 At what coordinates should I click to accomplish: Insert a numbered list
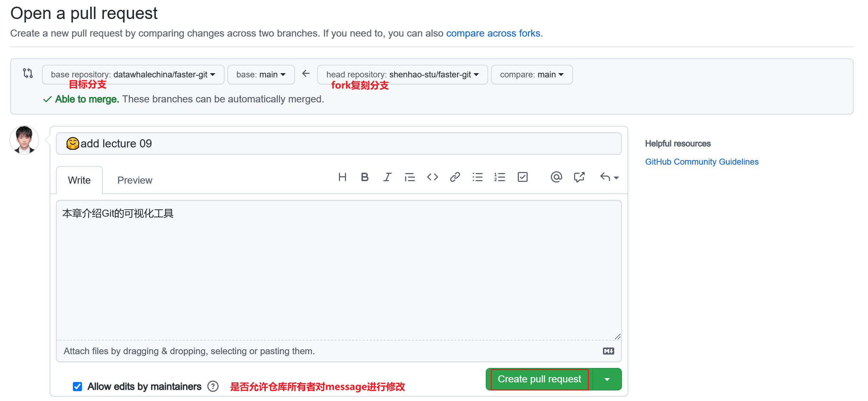[x=500, y=177]
